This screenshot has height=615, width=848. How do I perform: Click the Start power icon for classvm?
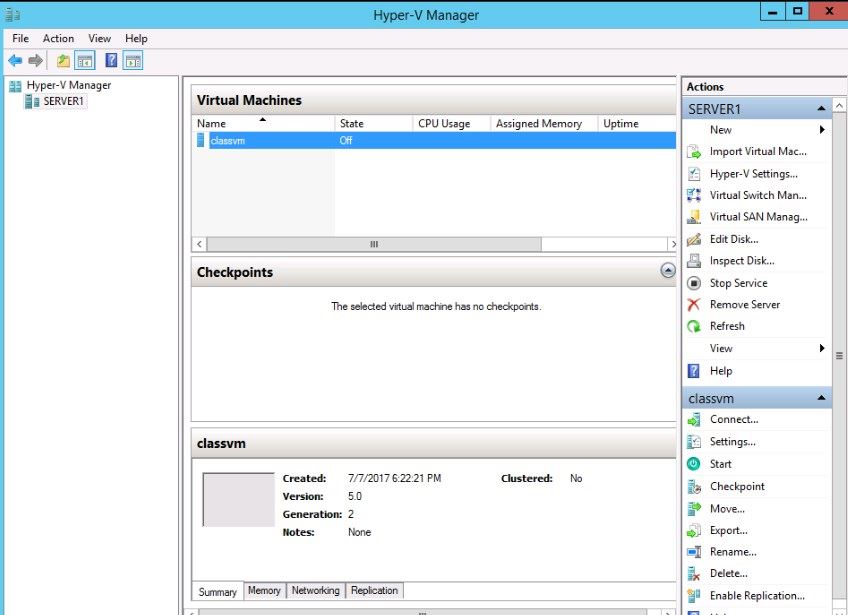point(694,464)
